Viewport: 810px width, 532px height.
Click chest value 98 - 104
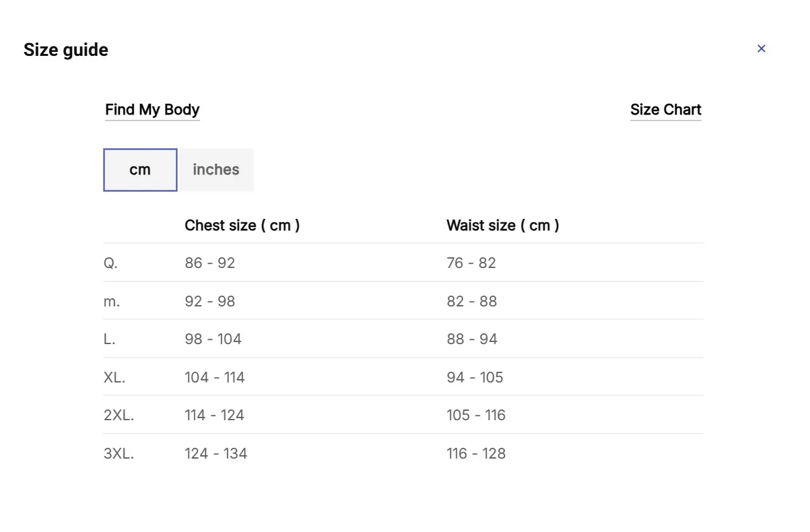coord(213,339)
